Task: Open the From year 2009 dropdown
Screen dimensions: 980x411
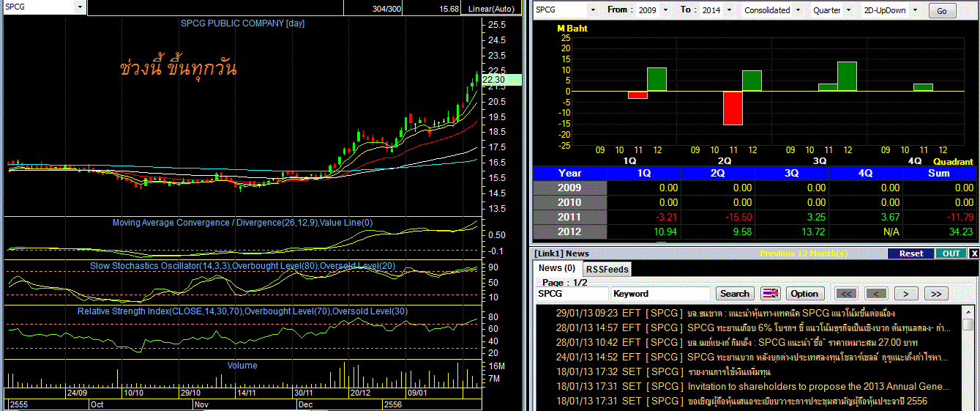Action: click(x=665, y=10)
